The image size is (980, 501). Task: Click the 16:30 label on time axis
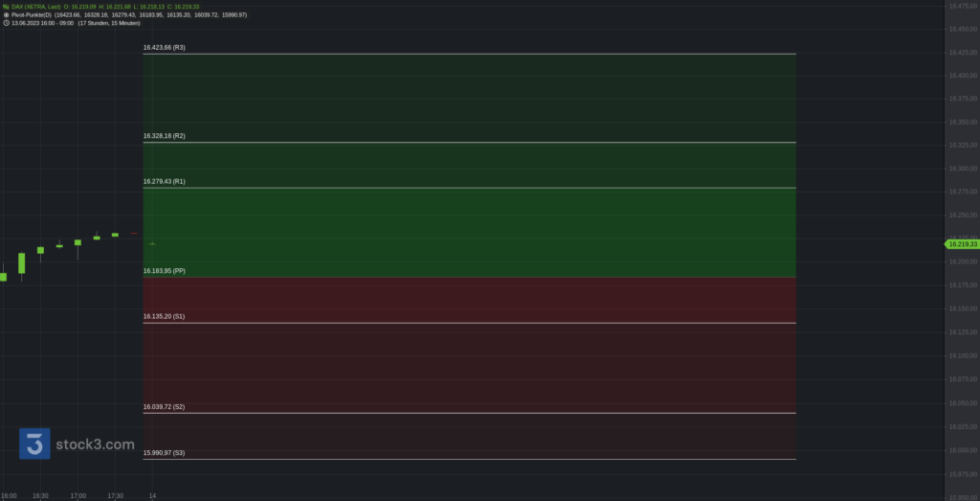40,496
